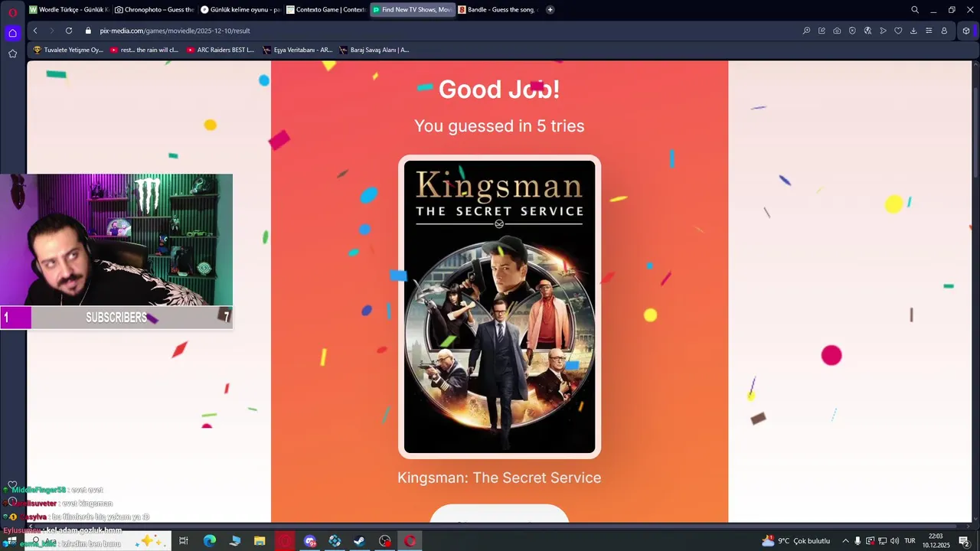
Task: Click the address bar URL field
Action: tap(444, 31)
